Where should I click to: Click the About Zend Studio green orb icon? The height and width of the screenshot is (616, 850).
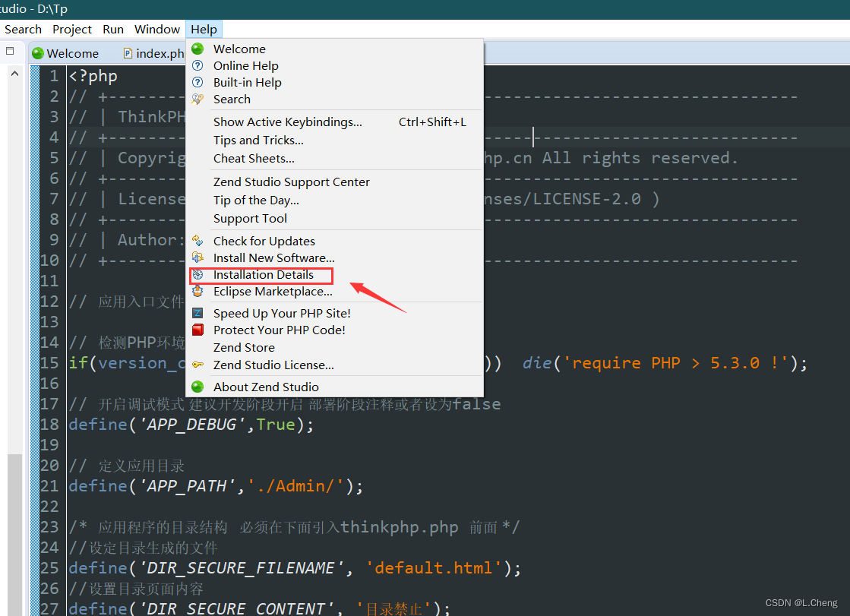tap(198, 387)
